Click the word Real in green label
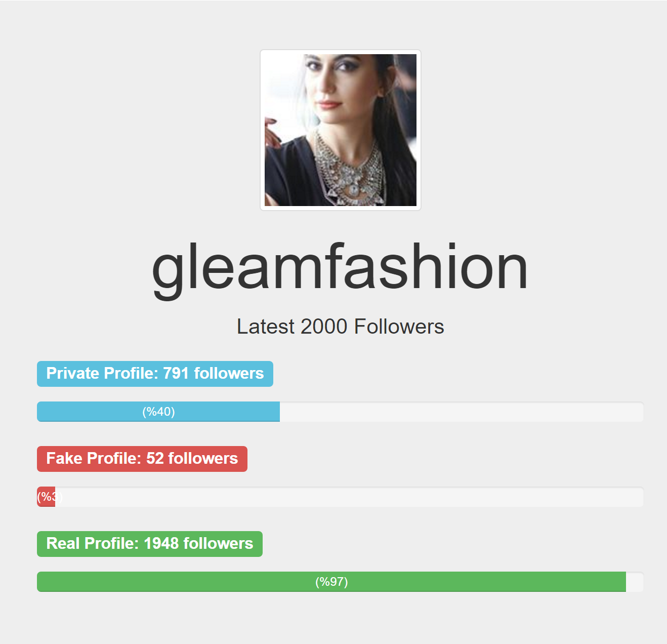This screenshot has height=644, width=667. 63,543
